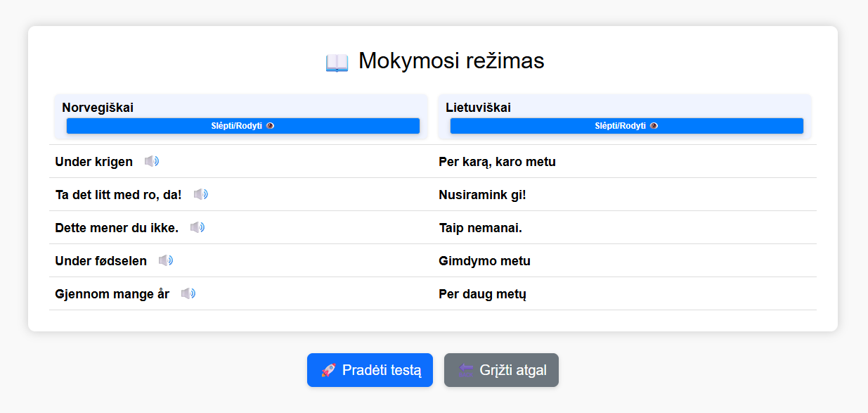Play audio for "Dette mener du ikke."
The height and width of the screenshot is (413, 868).
(x=197, y=227)
